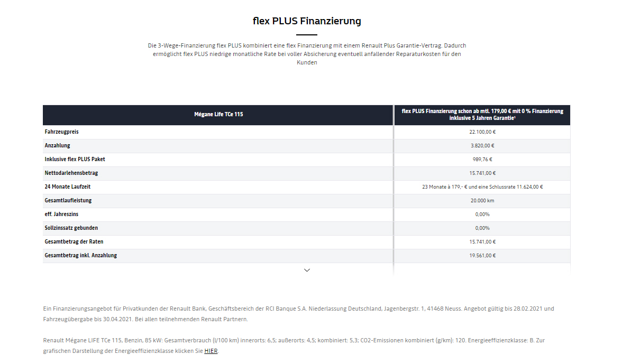
Task: Click the Mégane Life TCe 115 column header
Action: click(x=218, y=115)
